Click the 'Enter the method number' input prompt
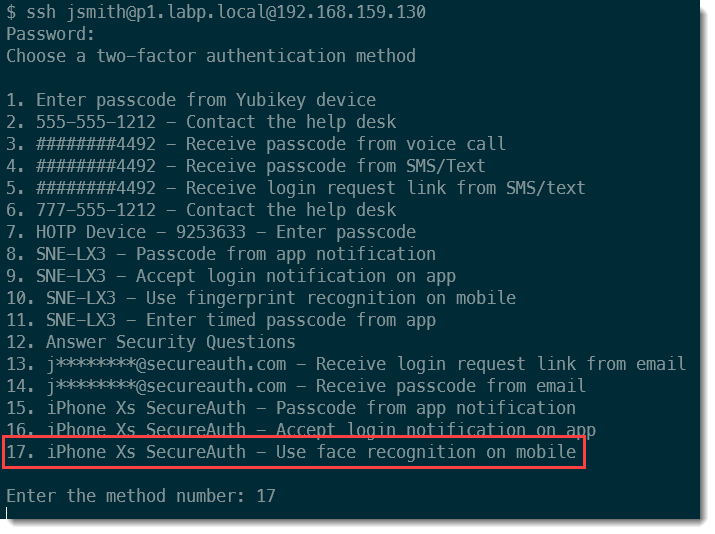The width and height of the screenshot is (715, 534). click(x=141, y=496)
